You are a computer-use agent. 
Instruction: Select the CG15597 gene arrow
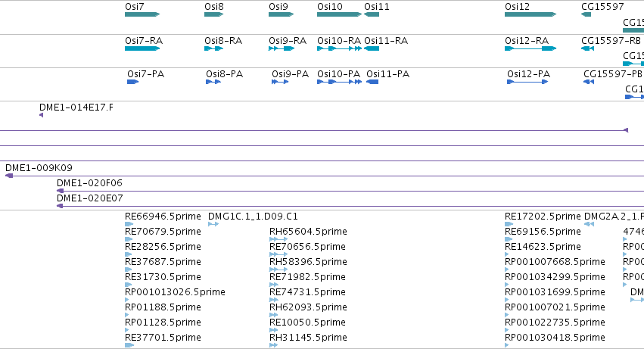tap(586, 14)
